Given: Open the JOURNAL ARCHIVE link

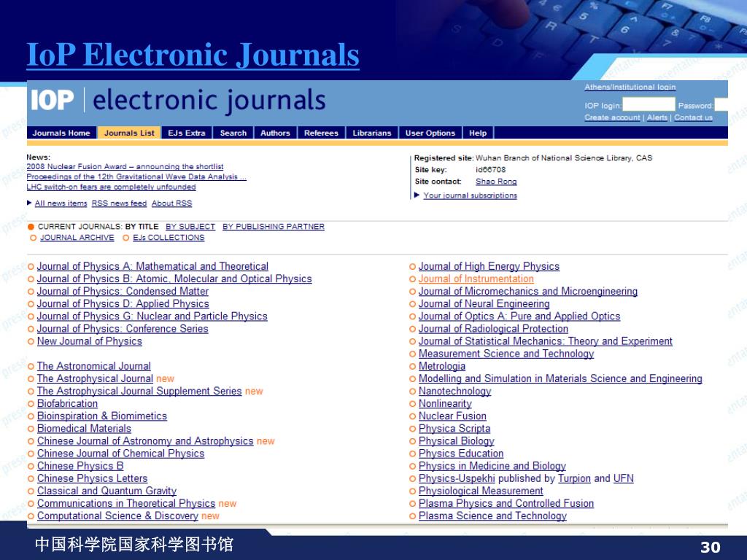Looking at the screenshot, I should click(x=77, y=238).
